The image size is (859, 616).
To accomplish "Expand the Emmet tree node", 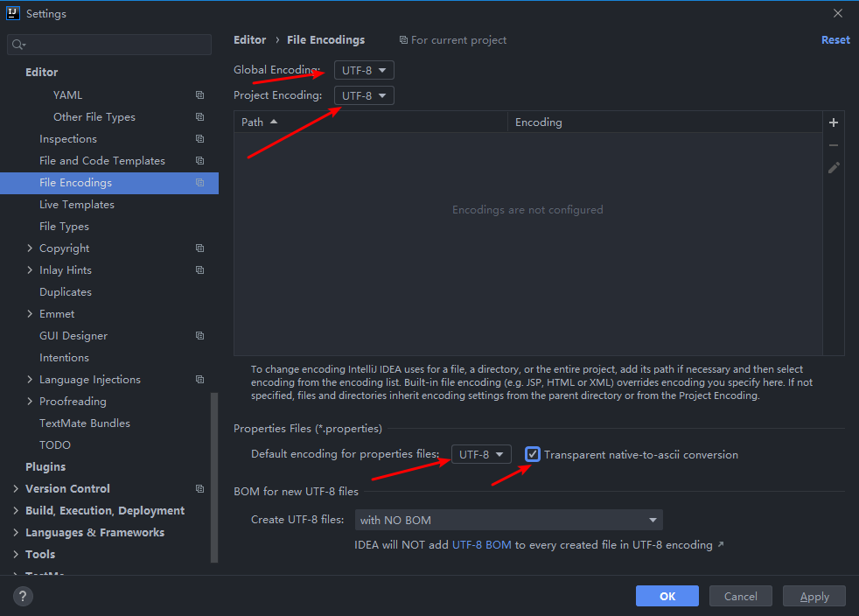I will click(x=30, y=314).
